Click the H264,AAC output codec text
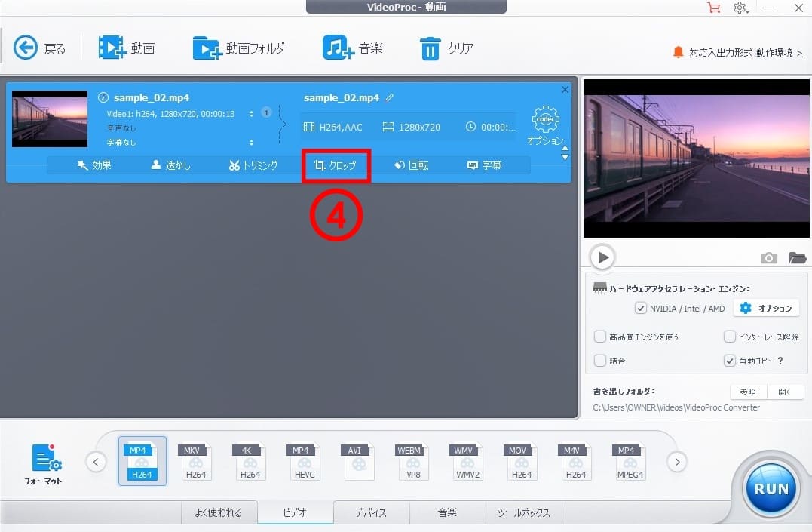This screenshot has width=812, height=532. [341, 127]
